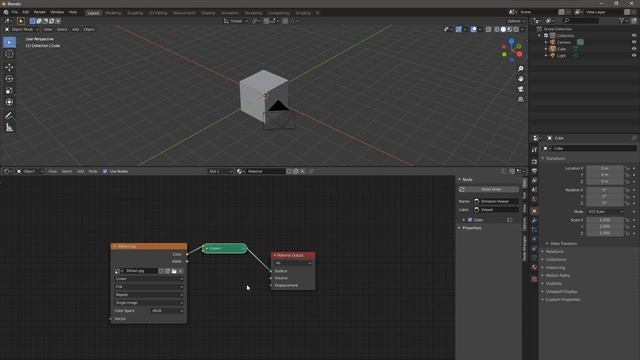Screen dimensions: 640x360
Task: Click the viewport zoom magnifier icon
Action: point(520,69)
